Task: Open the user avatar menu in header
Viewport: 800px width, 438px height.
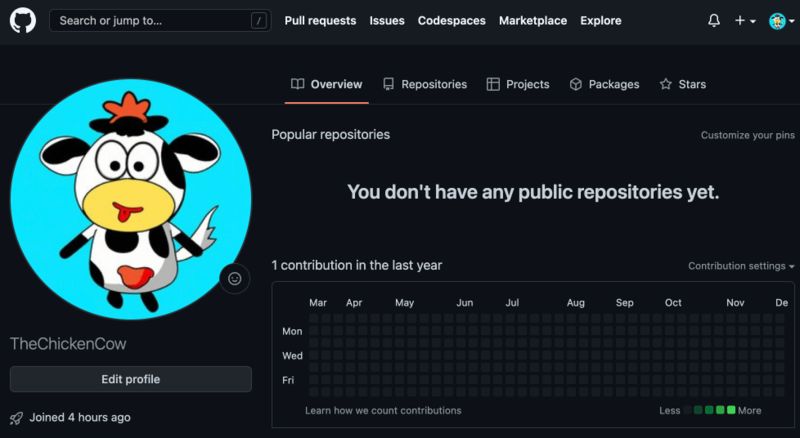Action: coord(782,21)
